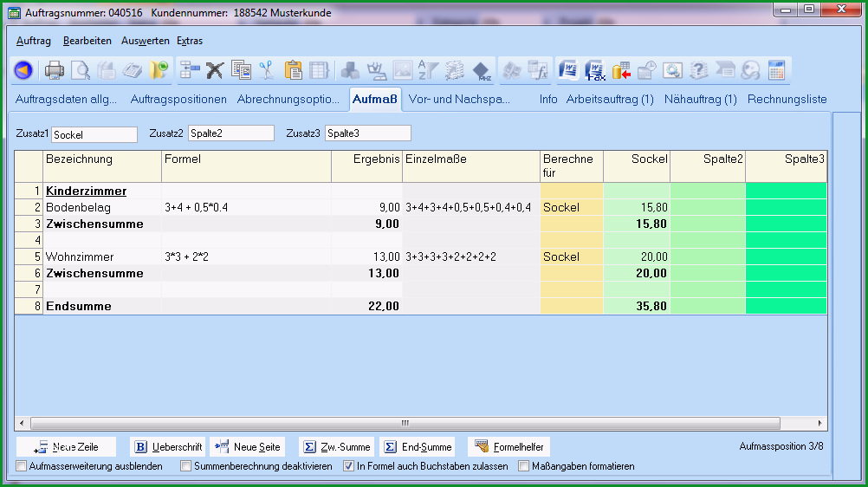Open the Auswerten menu

coord(145,41)
